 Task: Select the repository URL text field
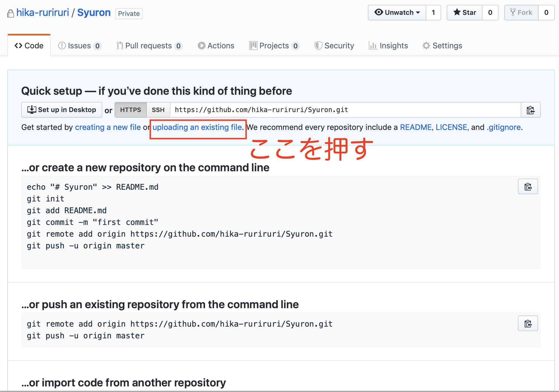tap(335, 110)
